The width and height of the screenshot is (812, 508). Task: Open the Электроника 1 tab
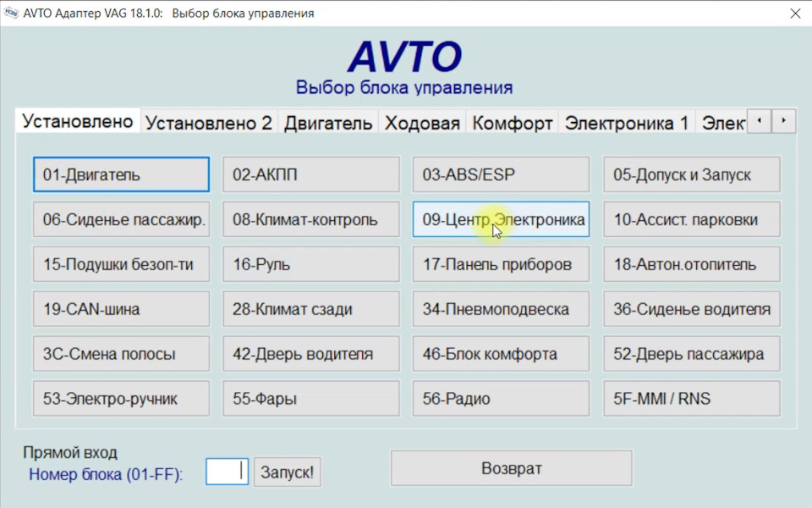tap(627, 122)
